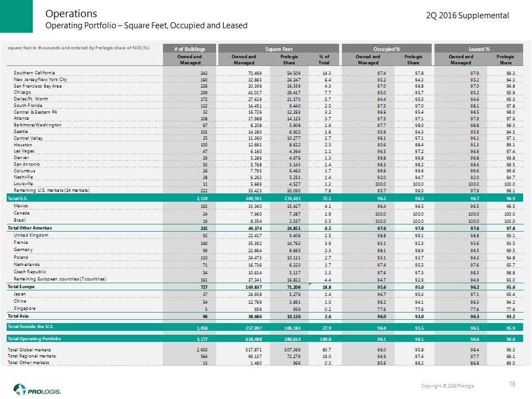Select the 'Total Global markets' row label
Screen dimensions: 532x399
(x=29, y=350)
